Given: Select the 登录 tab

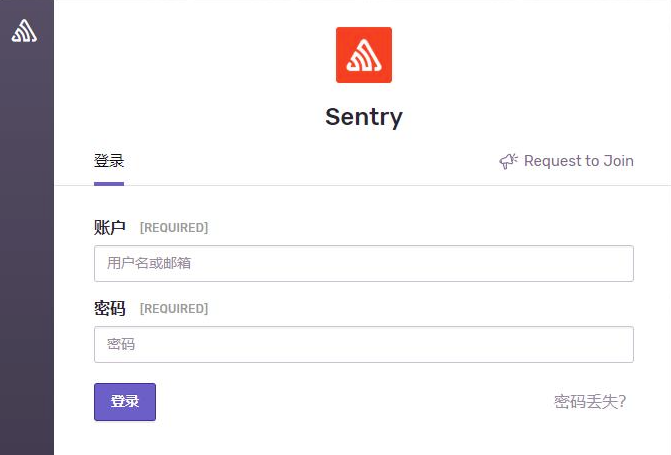Looking at the screenshot, I should point(109,161).
